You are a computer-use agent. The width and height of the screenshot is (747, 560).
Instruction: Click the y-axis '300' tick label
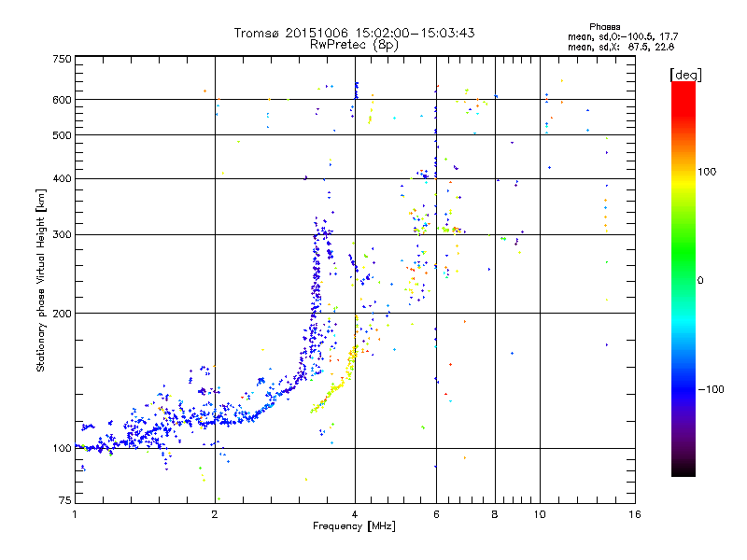[x=62, y=234]
